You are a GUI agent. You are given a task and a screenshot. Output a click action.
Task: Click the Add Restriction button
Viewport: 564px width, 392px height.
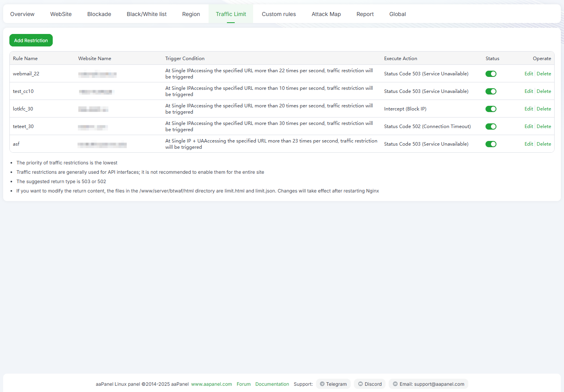click(31, 40)
